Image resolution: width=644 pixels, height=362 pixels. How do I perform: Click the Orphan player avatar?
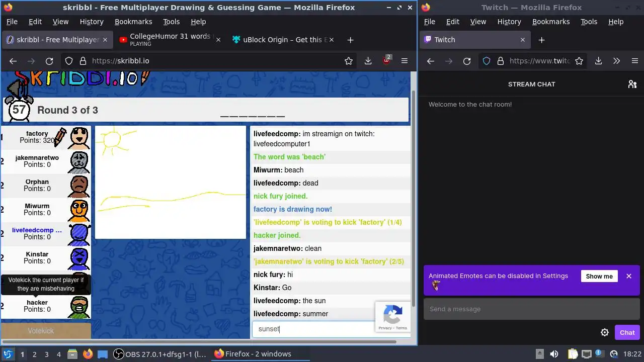tap(79, 186)
